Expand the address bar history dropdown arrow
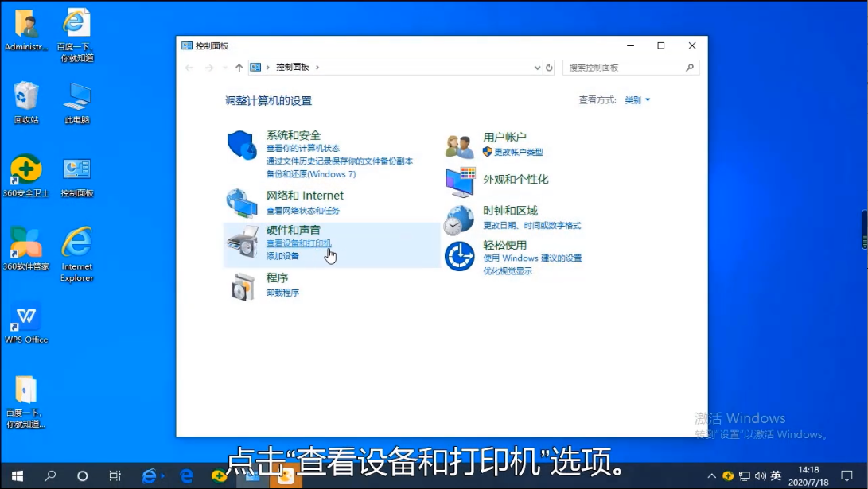Viewport: 868px width, 489px height. coord(538,68)
